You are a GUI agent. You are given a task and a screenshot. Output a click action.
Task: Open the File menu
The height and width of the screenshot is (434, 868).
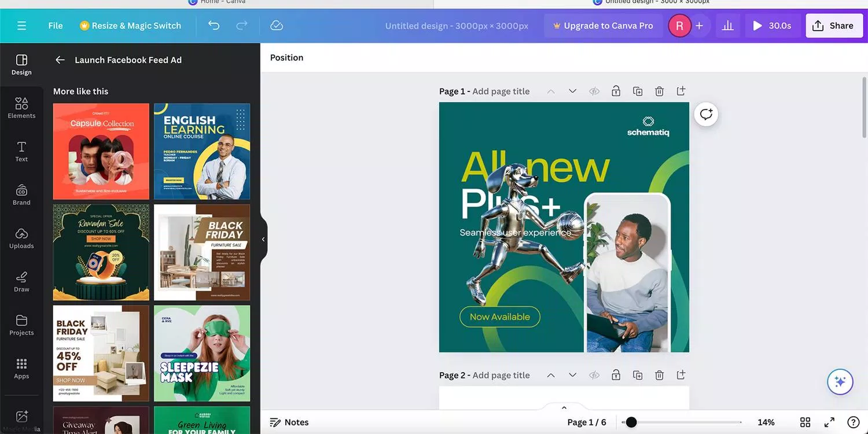click(55, 25)
